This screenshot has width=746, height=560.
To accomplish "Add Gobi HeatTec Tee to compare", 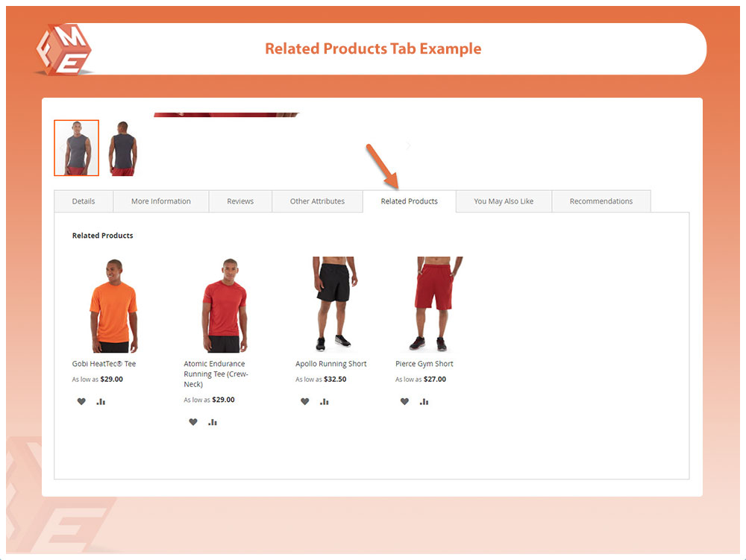I will 101,402.
